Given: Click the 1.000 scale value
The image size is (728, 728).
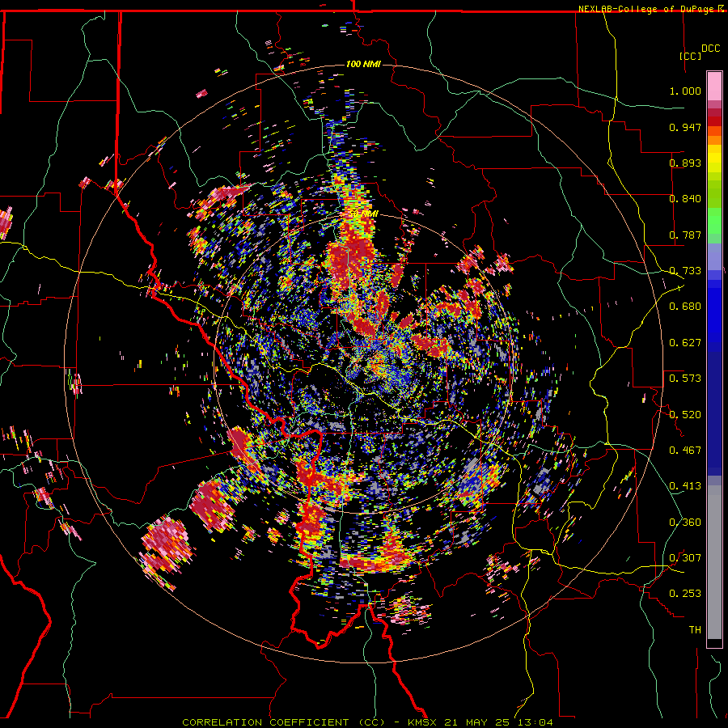Looking at the screenshot, I should pos(685,91).
